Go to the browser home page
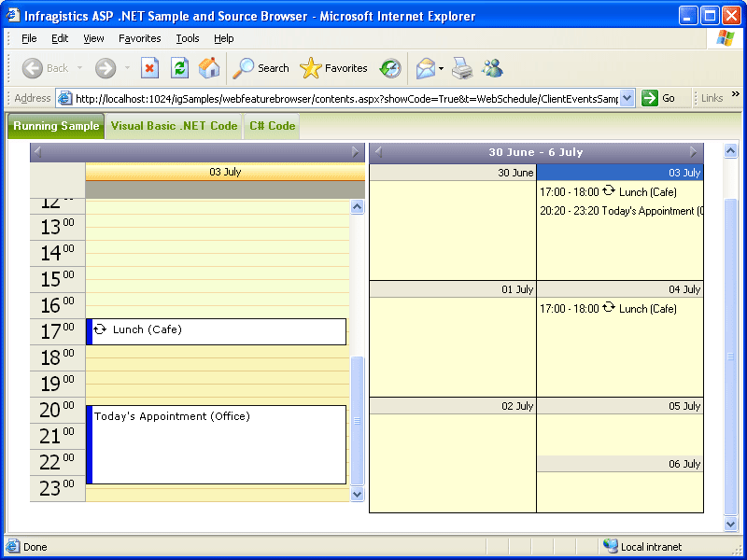747x560 pixels. point(209,67)
